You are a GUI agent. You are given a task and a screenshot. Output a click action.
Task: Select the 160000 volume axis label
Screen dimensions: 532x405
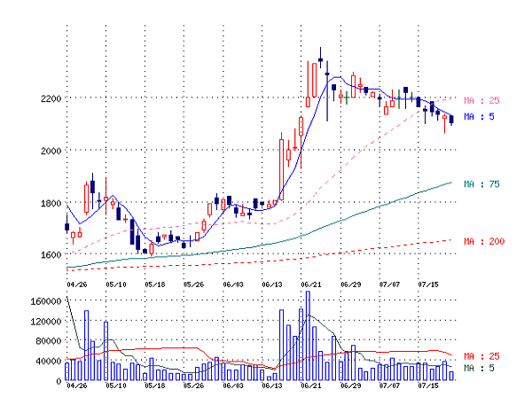point(46,301)
